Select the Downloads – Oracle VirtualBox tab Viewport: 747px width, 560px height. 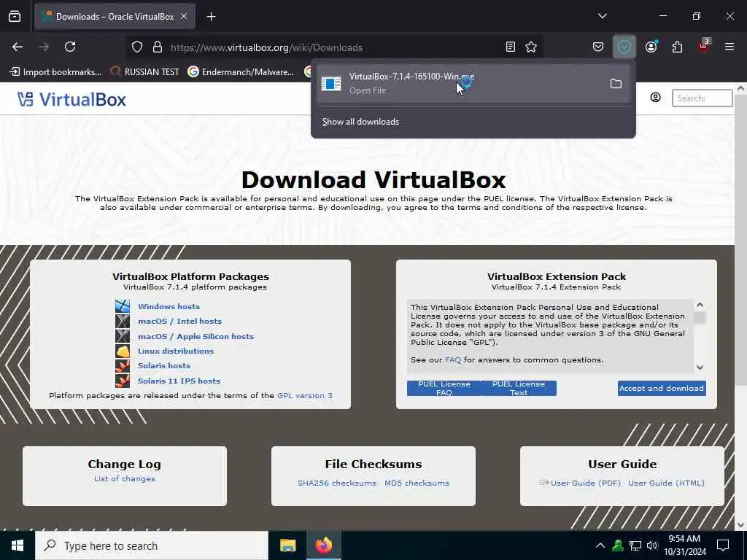point(115,17)
